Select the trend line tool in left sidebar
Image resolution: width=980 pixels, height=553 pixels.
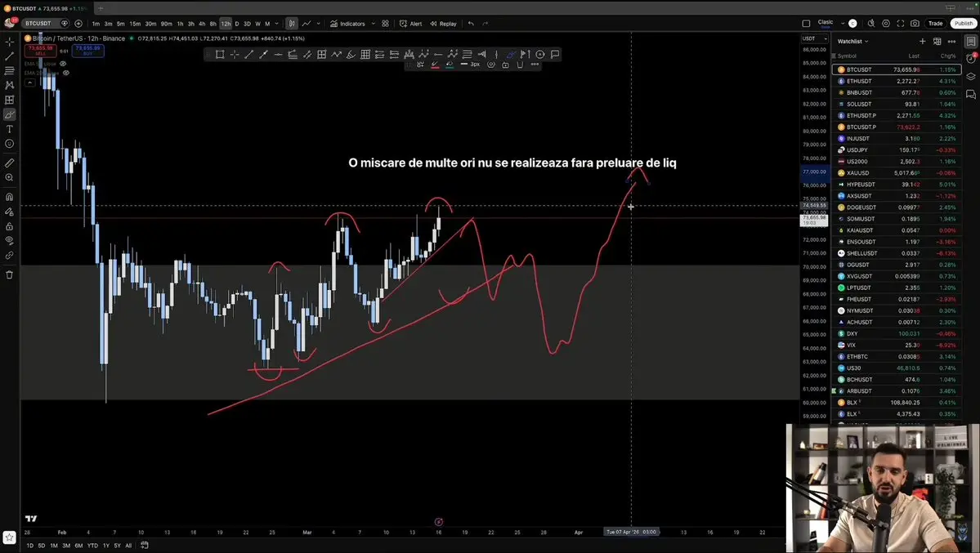click(9, 56)
